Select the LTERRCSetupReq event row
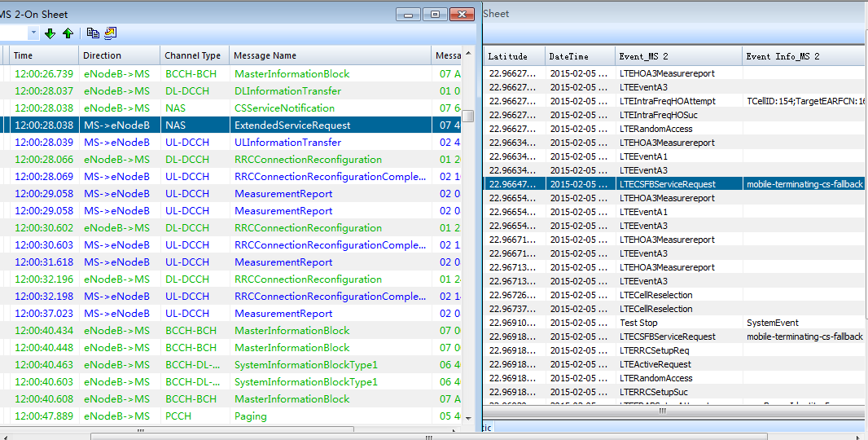The height and width of the screenshot is (440, 868). (675, 350)
